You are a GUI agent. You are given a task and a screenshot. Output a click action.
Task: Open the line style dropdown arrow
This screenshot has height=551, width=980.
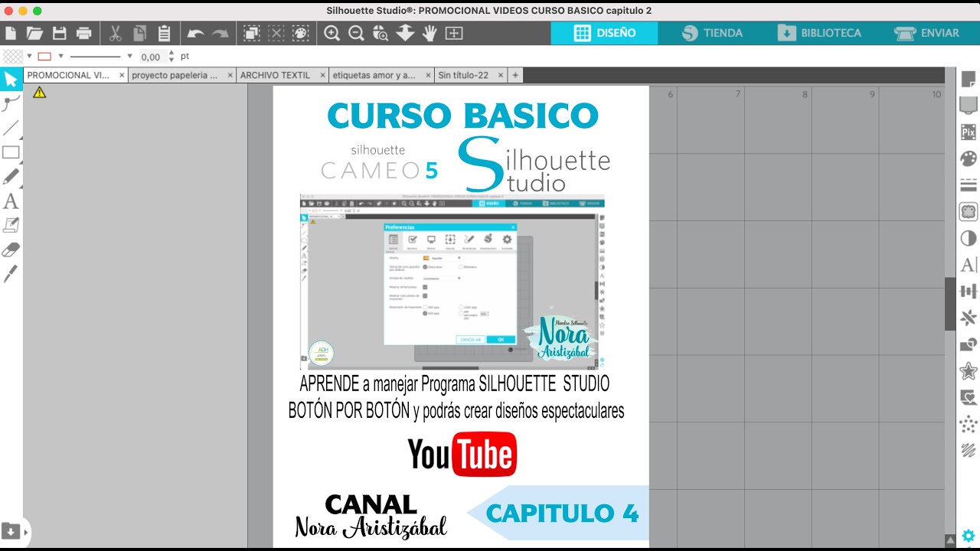pyautogui.click(x=129, y=56)
